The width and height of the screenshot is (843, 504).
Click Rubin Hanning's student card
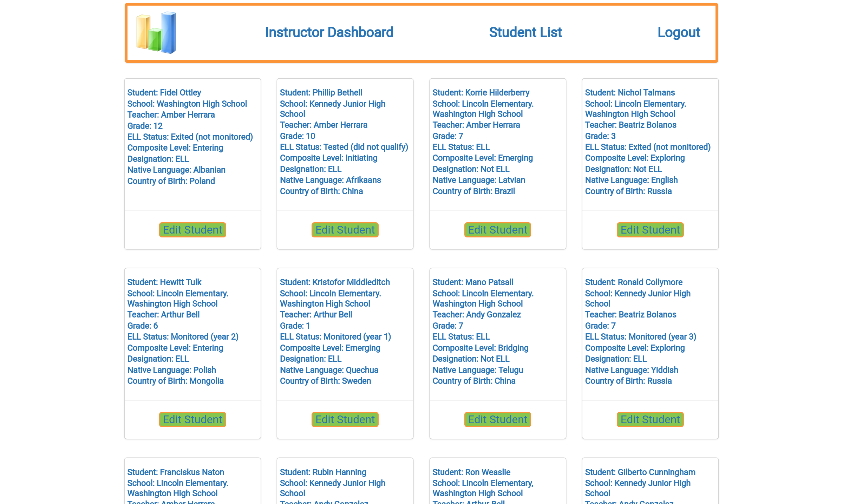point(345,486)
